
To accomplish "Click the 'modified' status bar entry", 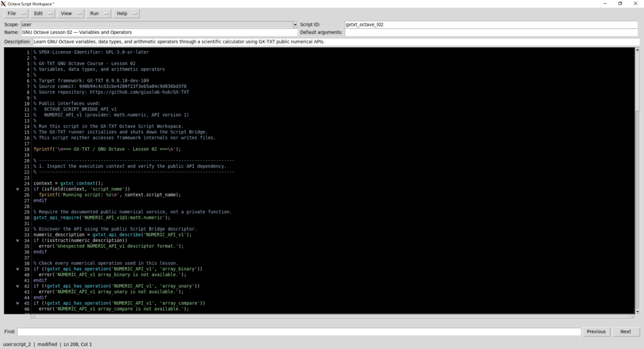I will (x=47, y=345).
